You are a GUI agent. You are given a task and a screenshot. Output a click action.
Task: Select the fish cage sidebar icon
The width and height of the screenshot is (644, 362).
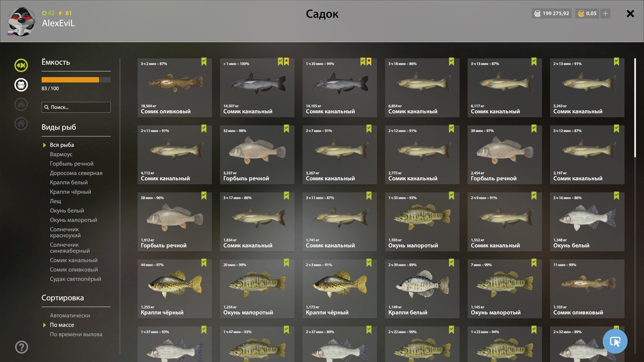[x=21, y=85]
